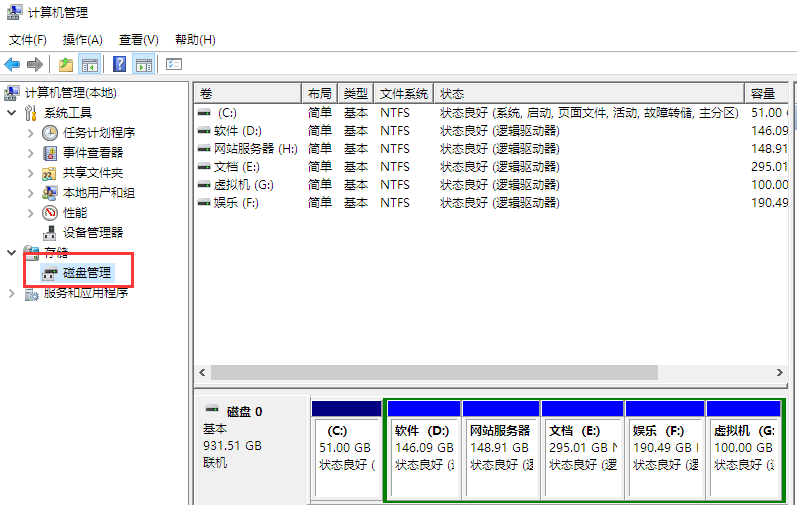Select the 文档 (E:) volume row
797x505 pixels.
point(492,167)
